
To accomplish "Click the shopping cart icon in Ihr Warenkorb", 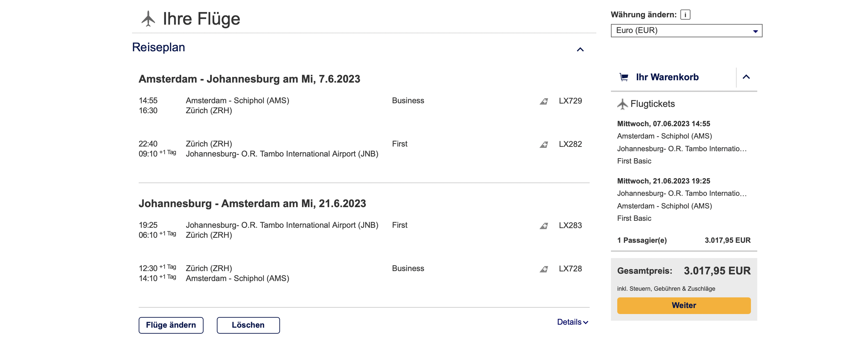I will point(624,77).
